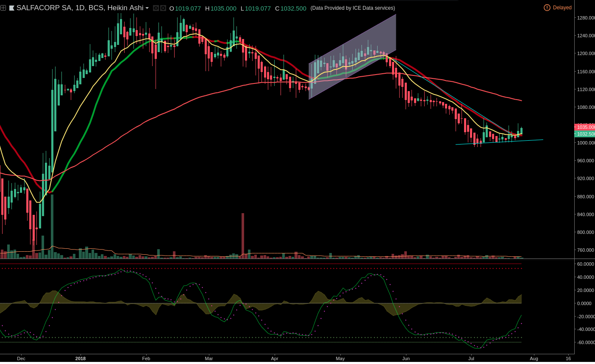
Task: Click the Feb label on the time axis
Action: pos(146,358)
